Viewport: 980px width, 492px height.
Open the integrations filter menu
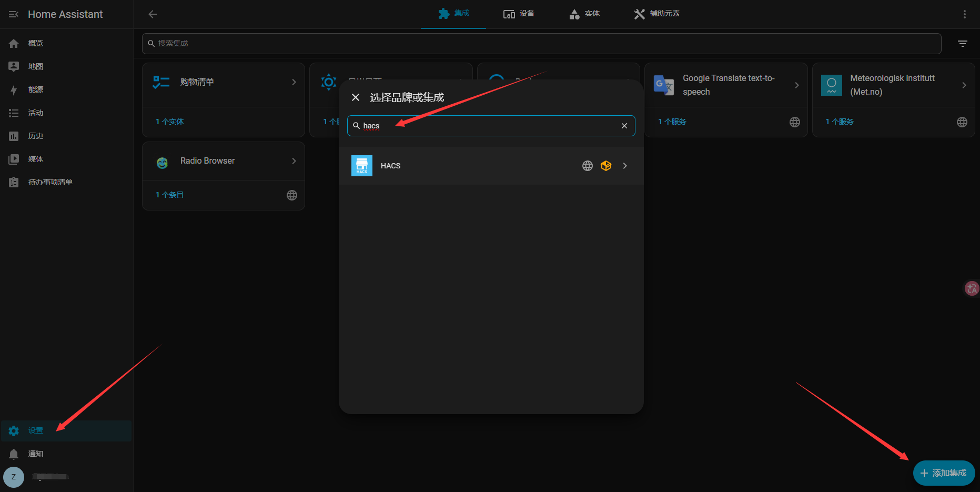coord(962,44)
